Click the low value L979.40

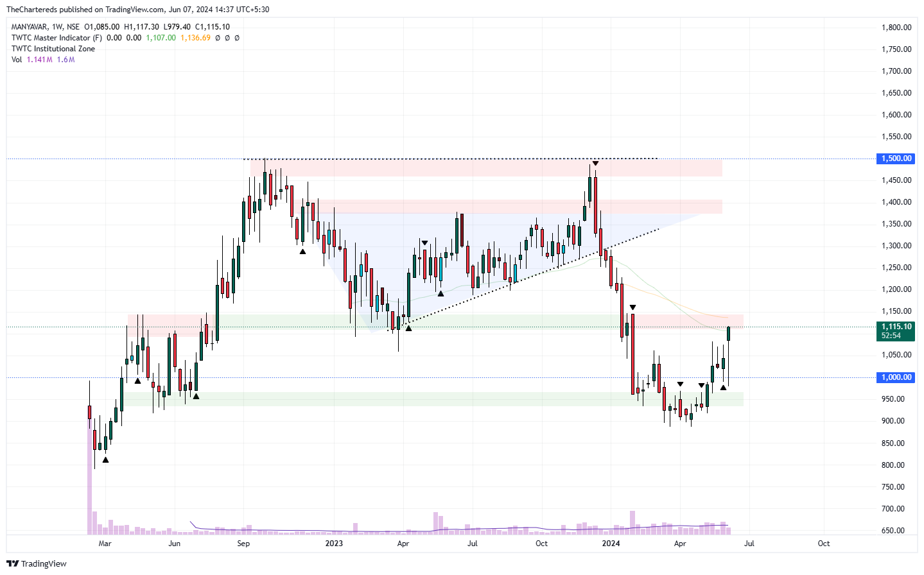(x=177, y=27)
